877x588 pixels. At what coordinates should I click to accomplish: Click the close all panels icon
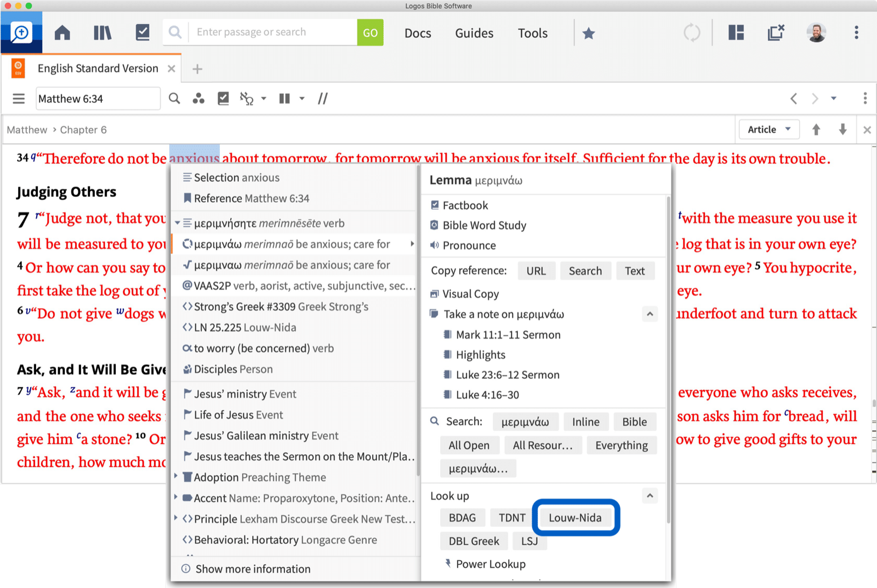[x=776, y=32]
